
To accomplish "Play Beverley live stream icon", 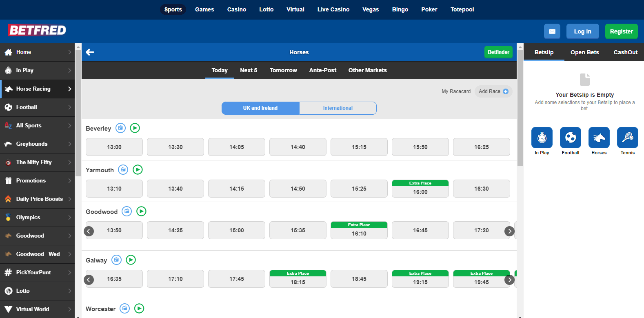I will coord(135,128).
